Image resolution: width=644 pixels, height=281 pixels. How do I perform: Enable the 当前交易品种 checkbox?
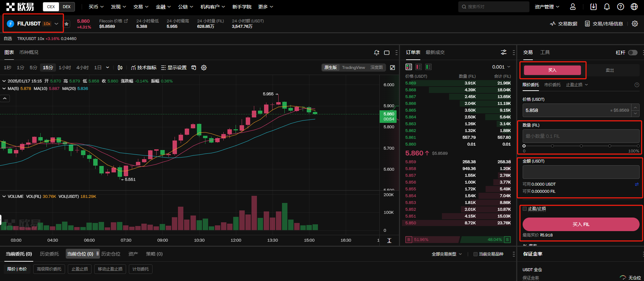coord(476,254)
